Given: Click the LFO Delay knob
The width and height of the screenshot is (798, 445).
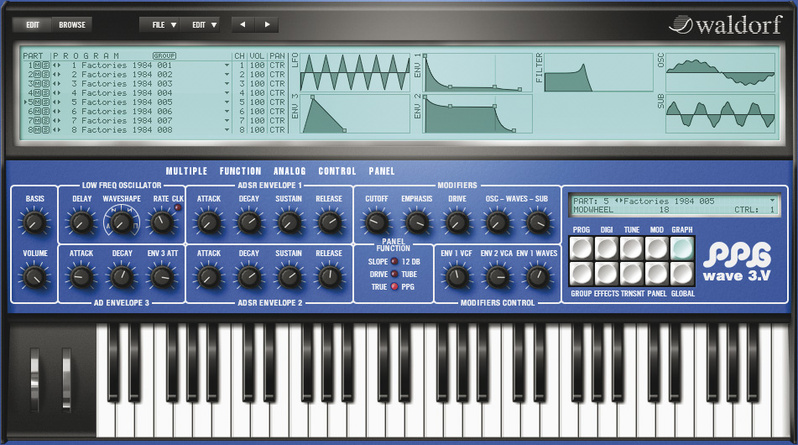Looking at the screenshot, I should tap(81, 222).
